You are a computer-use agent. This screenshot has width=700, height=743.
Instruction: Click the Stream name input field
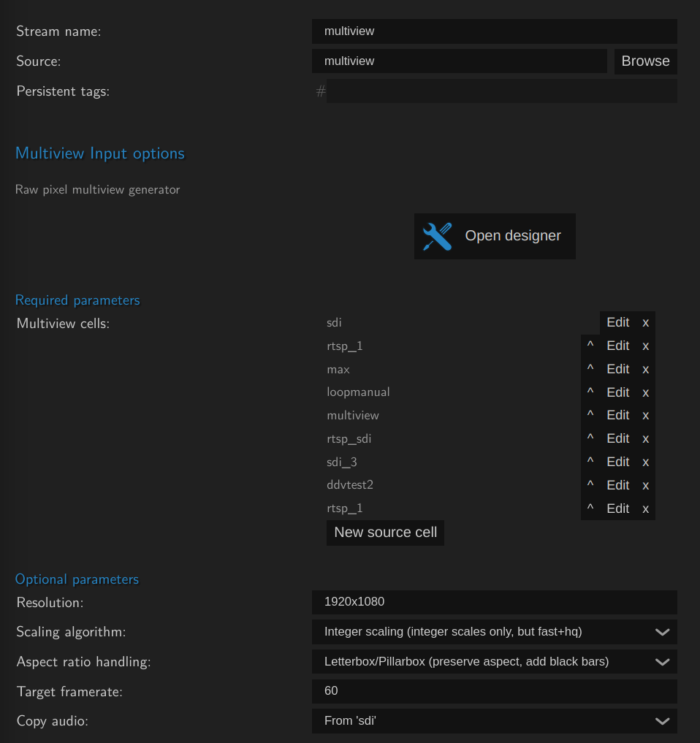[494, 31]
